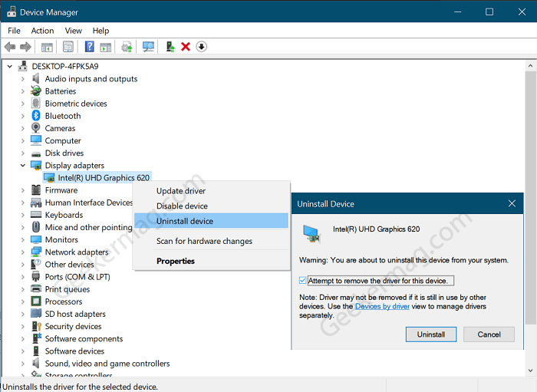Click the vertical scrollbar down arrow
This screenshot has width=537, height=392.
[x=531, y=371]
